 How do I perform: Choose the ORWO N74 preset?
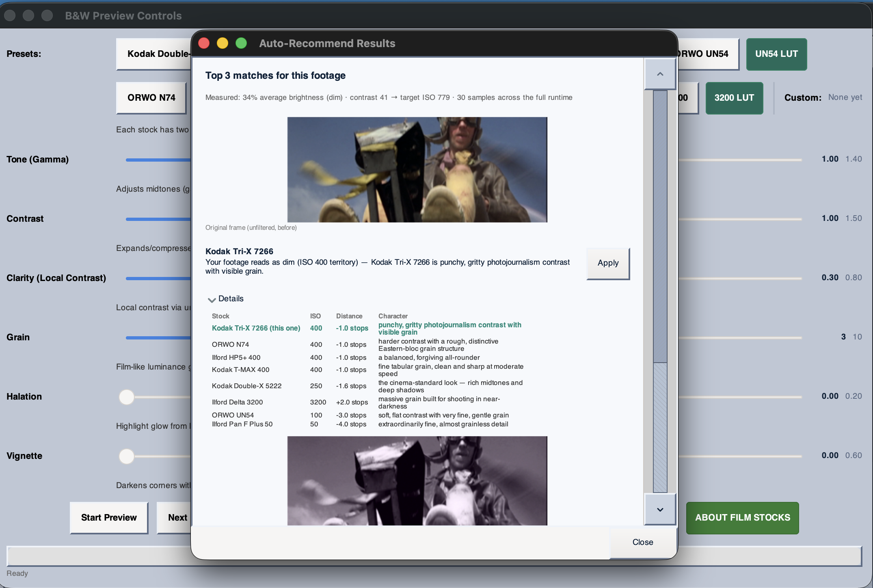click(x=151, y=98)
